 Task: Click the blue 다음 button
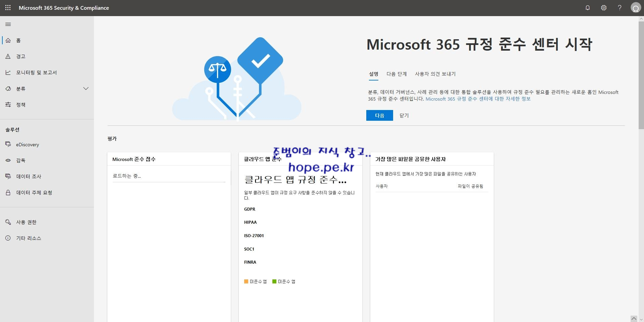(380, 115)
